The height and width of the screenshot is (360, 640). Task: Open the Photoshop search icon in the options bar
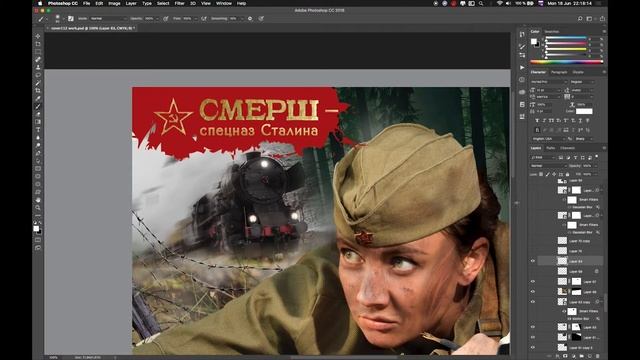pos(580,18)
